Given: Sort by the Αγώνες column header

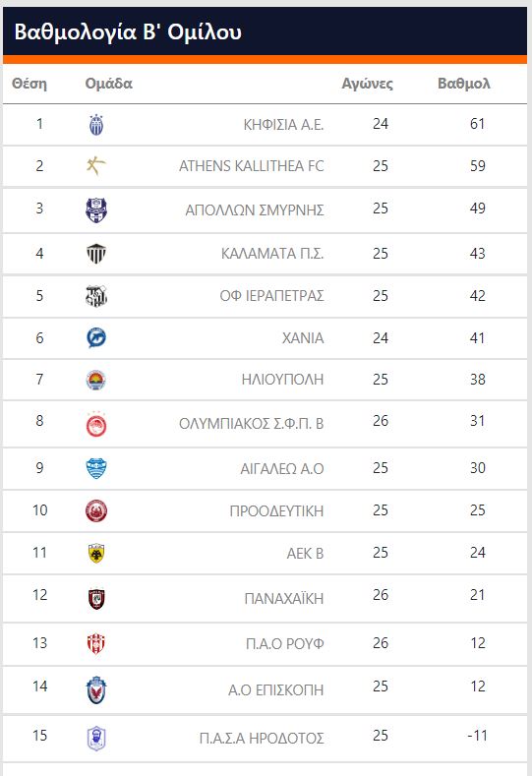Looking at the screenshot, I should [367, 84].
